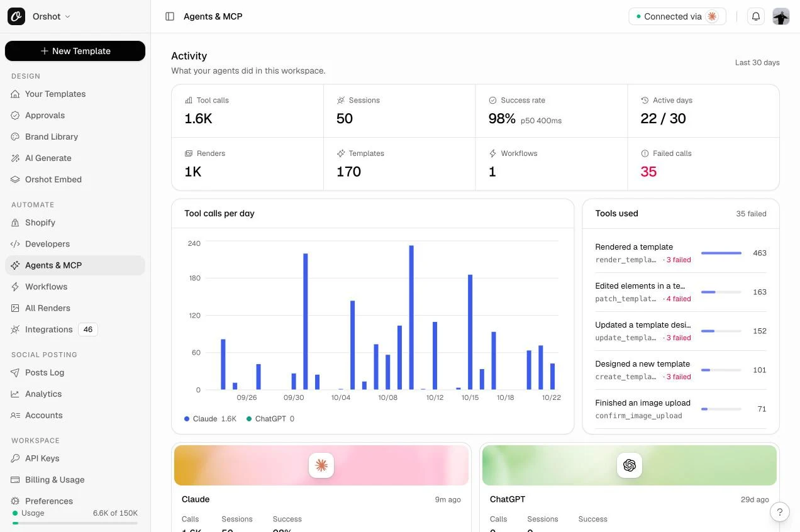The height and width of the screenshot is (532, 800).
Task: Click the Edited elements tool row
Action: pos(681,292)
